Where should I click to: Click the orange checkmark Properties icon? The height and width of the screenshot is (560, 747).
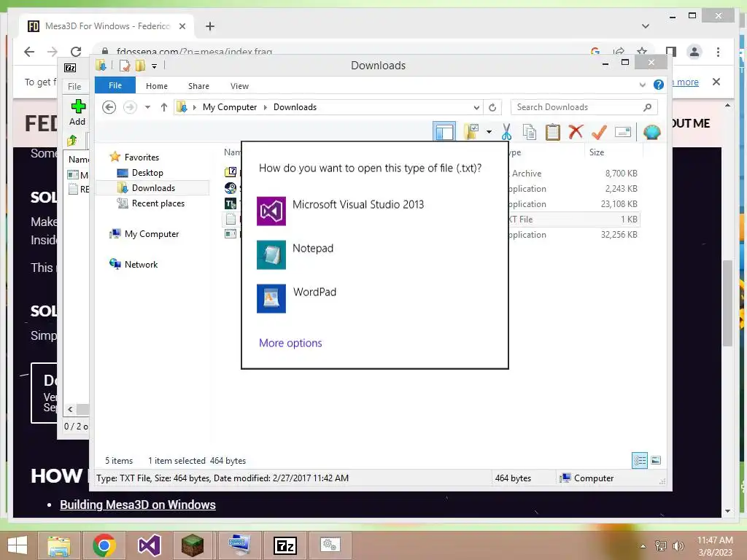click(599, 132)
